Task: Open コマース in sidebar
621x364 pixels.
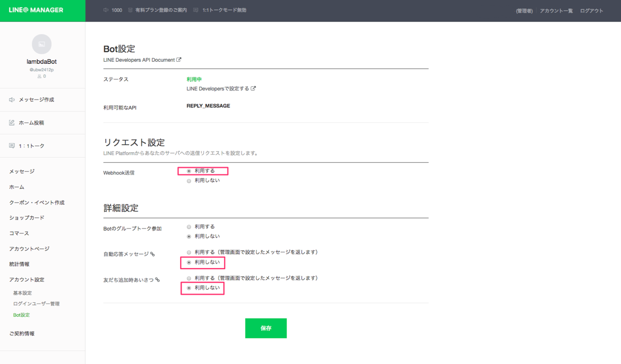Action: (19, 233)
